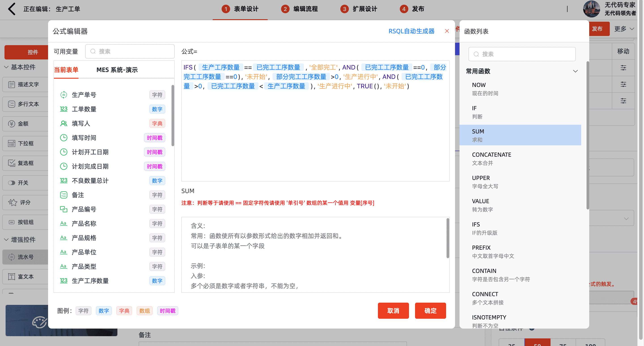The image size is (644, 346).
Task: Click the back arrow icon
Action: [x=11, y=9]
